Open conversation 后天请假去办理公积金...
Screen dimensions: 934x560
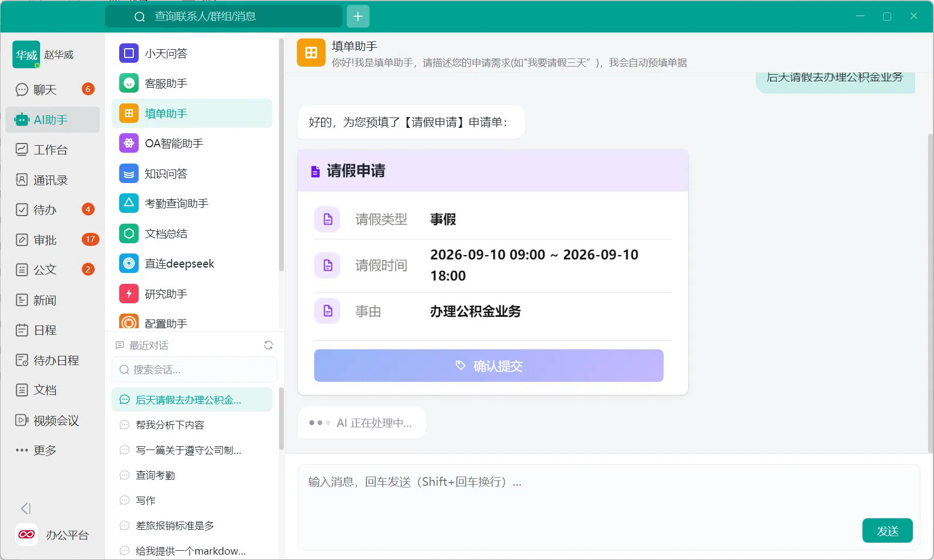(192, 400)
